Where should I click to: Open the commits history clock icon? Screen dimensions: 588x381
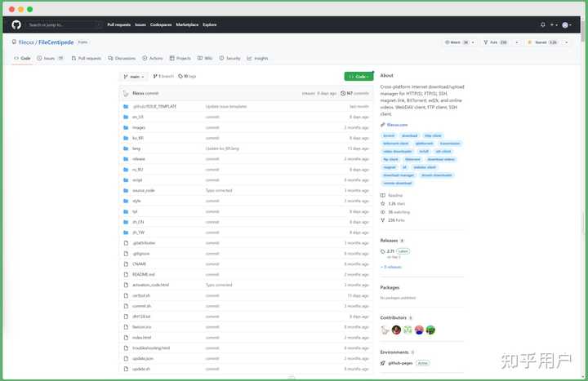343,93
